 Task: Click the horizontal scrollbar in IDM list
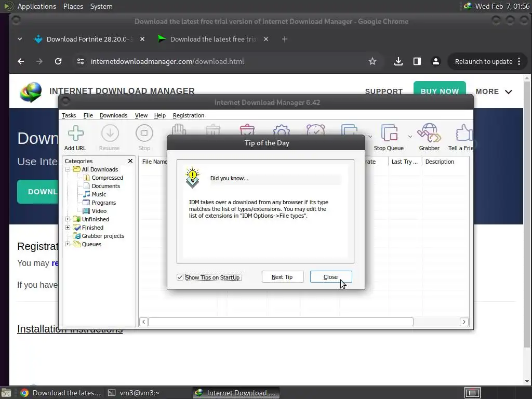[x=281, y=322]
